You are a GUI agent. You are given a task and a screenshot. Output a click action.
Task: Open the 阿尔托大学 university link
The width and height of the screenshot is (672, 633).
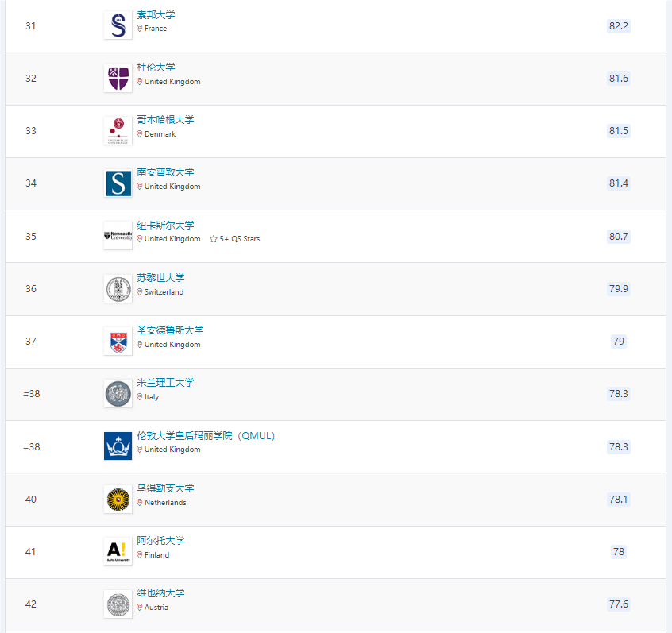click(x=160, y=541)
